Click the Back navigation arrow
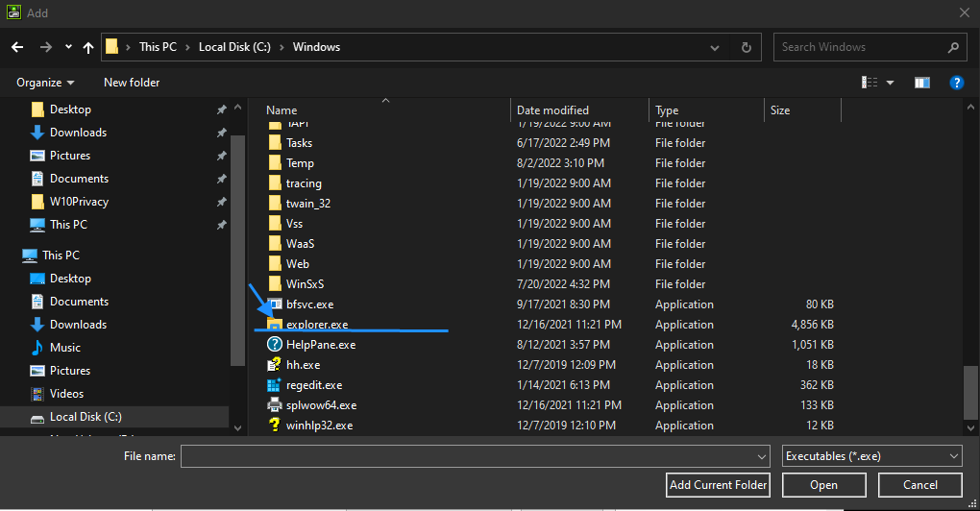Screen dimensions: 980x511 click(x=17, y=47)
